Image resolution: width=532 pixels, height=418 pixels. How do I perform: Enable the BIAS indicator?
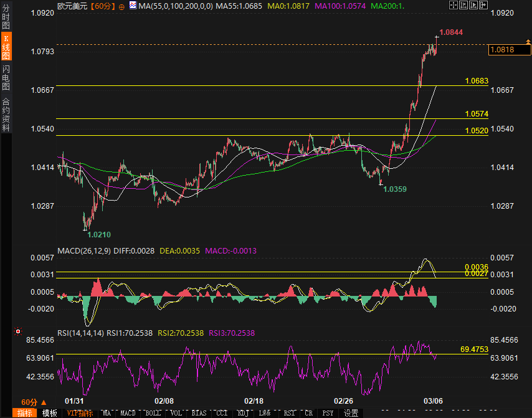coord(199,413)
